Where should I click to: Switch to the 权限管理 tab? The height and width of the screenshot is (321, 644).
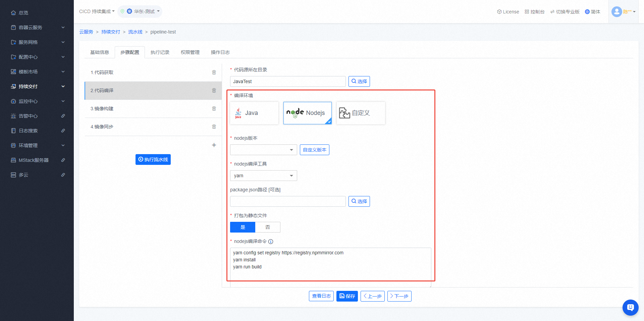190,52
